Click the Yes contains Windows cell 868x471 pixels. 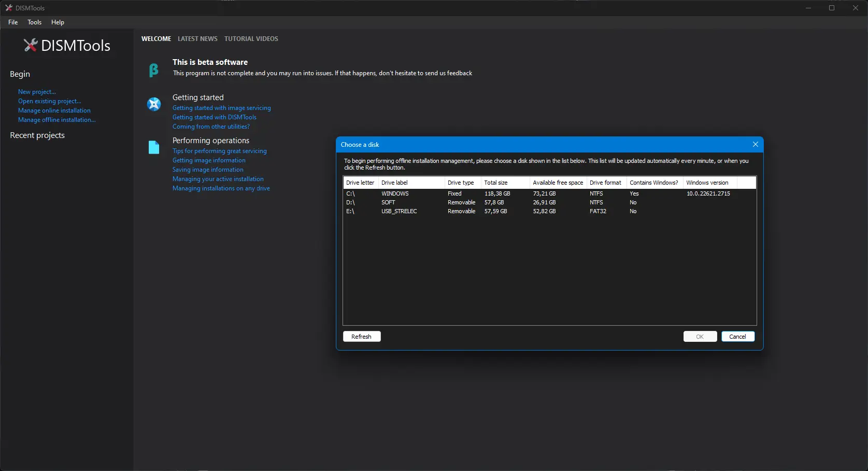(x=634, y=193)
